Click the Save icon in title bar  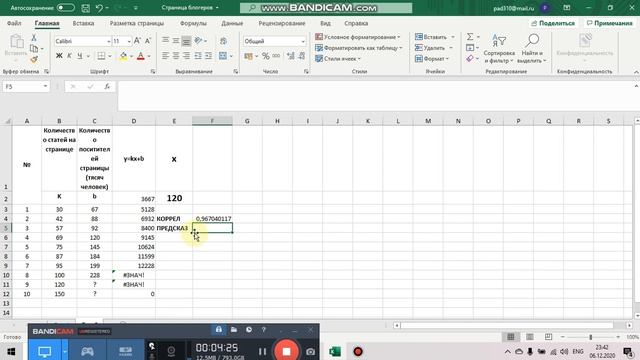coord(85,8)
